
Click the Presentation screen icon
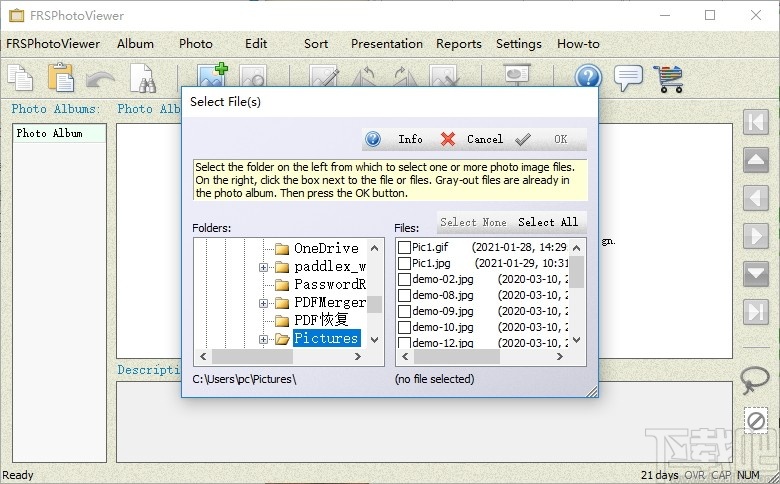point(517,75)
